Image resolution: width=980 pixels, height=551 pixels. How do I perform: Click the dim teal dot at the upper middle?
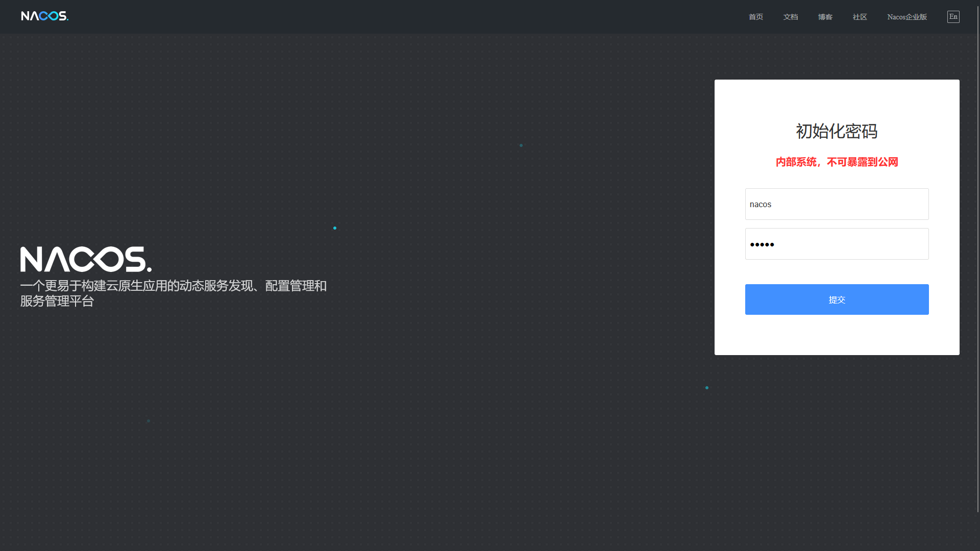tap(521, 145)
